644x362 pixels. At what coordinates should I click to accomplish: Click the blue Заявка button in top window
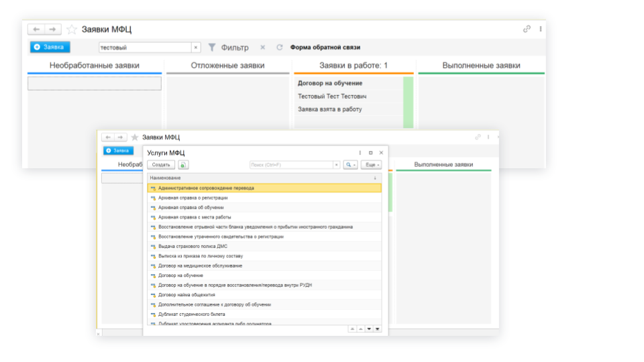point(50,48)
